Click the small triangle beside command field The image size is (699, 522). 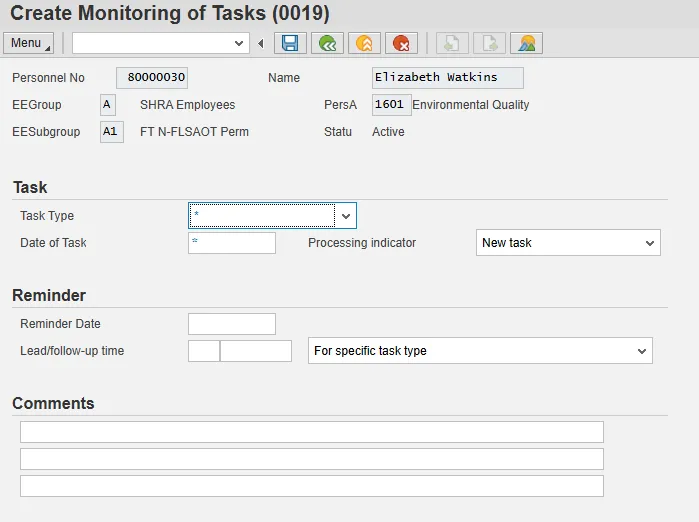pyautogui.click(x=261, y=43)
